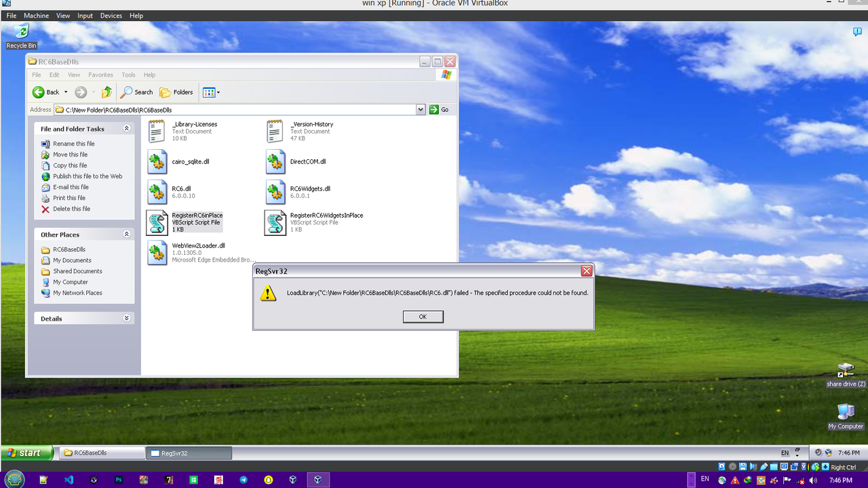
Task: Open the RegisterRC6WidgetsInPlace script file
Action: 275,222
